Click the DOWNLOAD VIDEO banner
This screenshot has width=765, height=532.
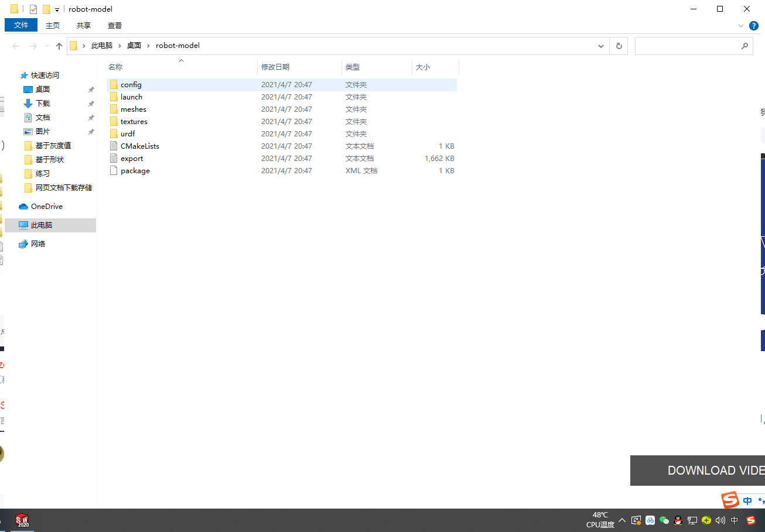point(698,471)
